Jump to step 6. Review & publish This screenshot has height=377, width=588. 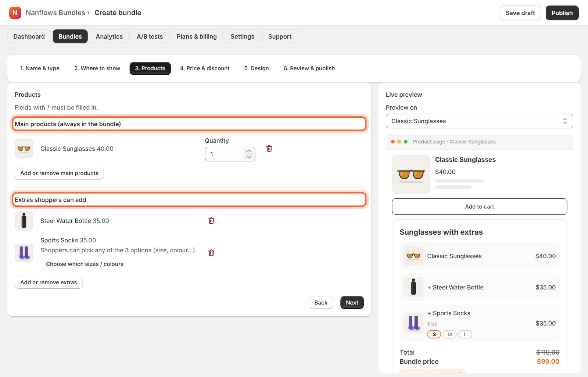point(309,68)
